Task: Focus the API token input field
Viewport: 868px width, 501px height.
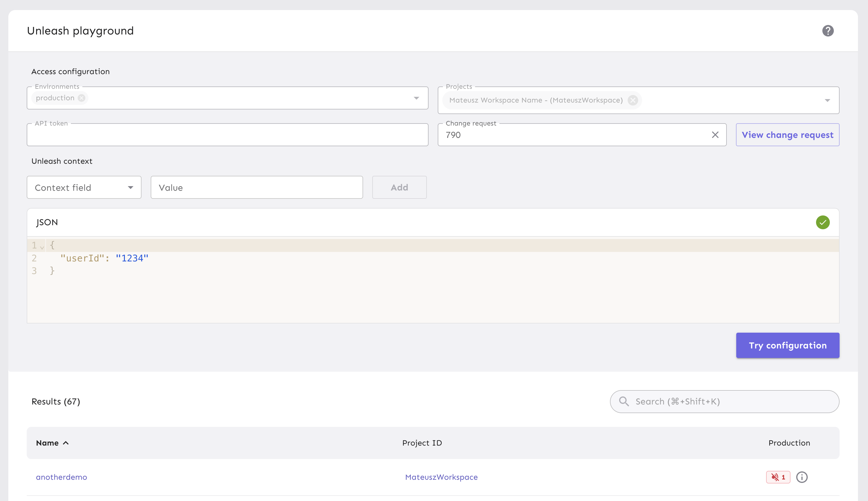Action: pos(227,135)
